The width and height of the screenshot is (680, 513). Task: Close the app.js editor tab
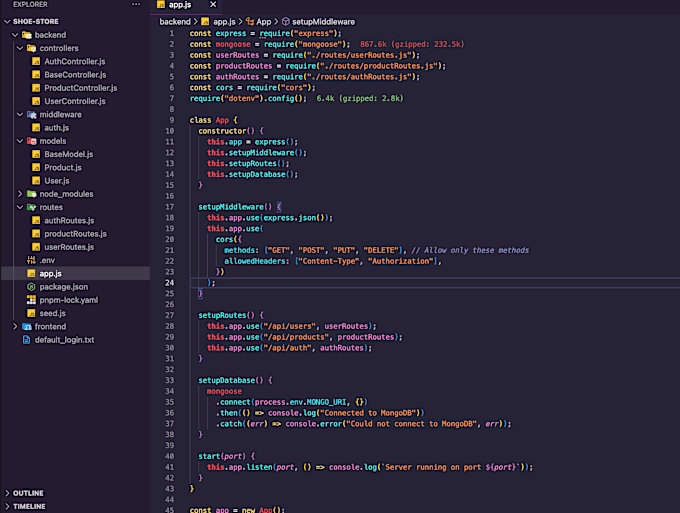point(213,4)
